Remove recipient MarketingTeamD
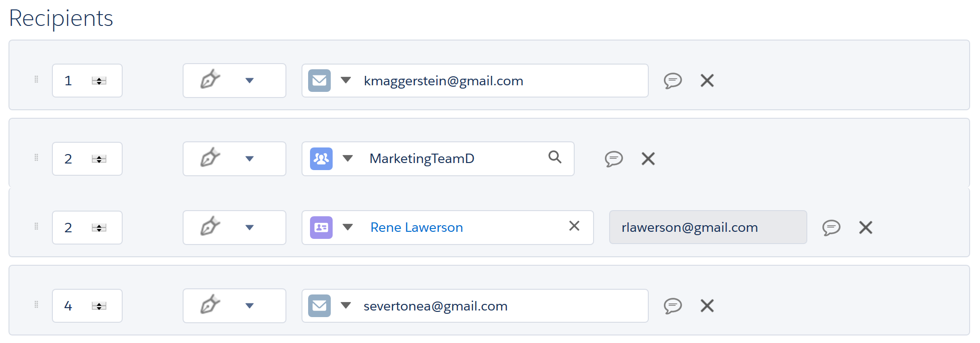 pyautogui.click(x=648, y=159)
